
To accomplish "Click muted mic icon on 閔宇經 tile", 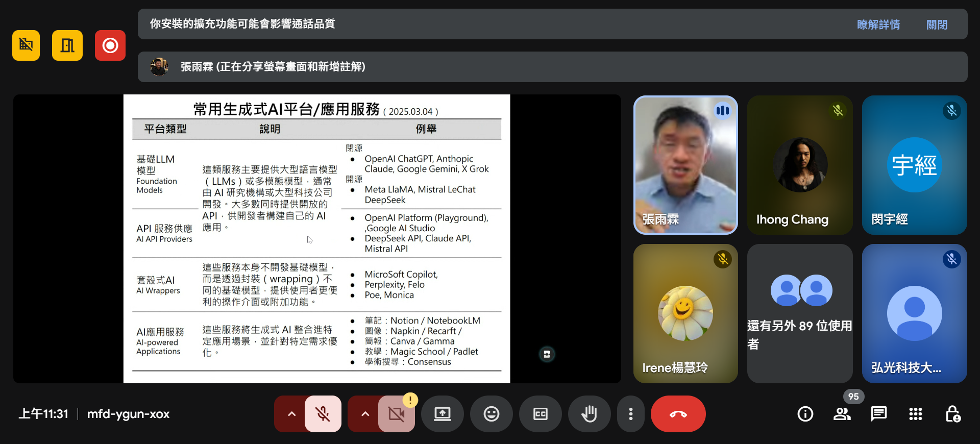I will [952, 110].
